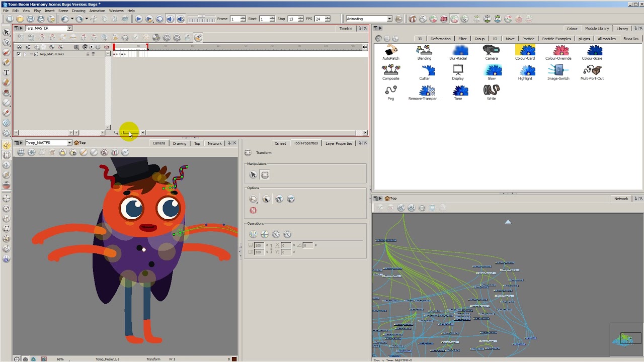This screenshot has height=362, width=644.
Task: Click the Stop frame field
Action: pyautogui.click(x=292, y=19)
